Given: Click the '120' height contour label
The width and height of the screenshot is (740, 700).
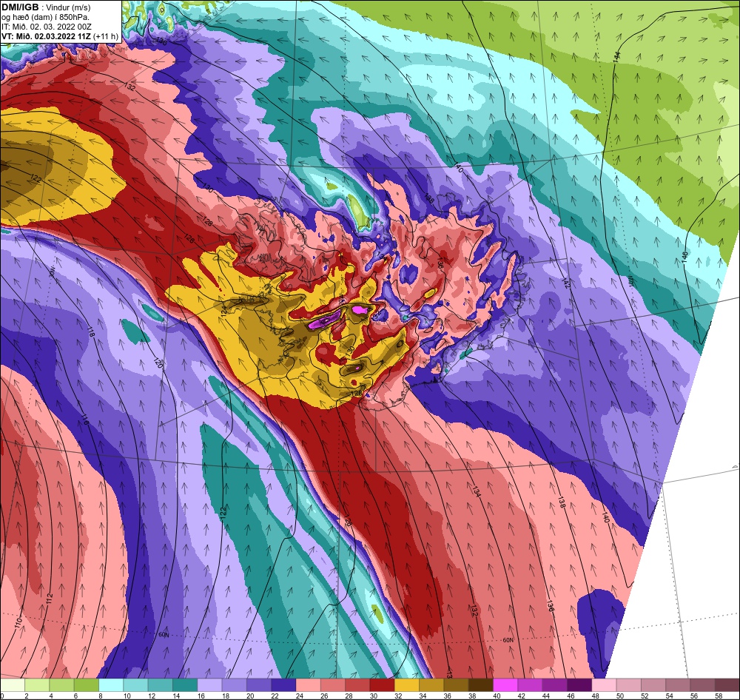Looking at the screenshot, I should click(158, 363).
